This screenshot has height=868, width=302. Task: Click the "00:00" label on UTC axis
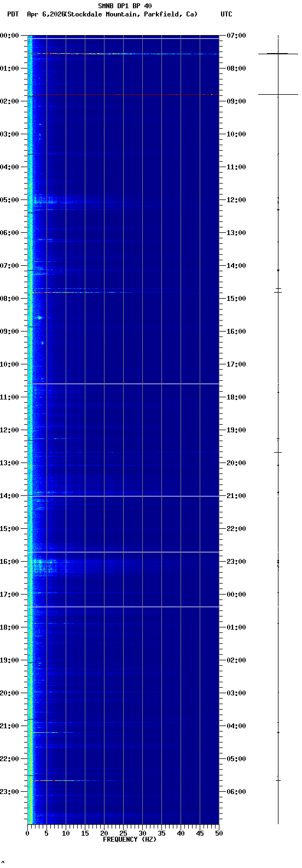coord(236,595)
